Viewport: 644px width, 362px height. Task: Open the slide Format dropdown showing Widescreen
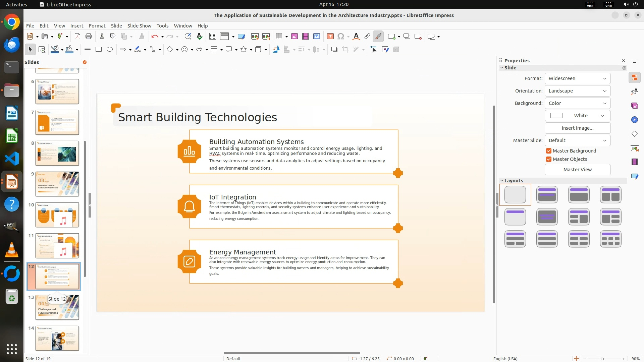tap(577, 78)
